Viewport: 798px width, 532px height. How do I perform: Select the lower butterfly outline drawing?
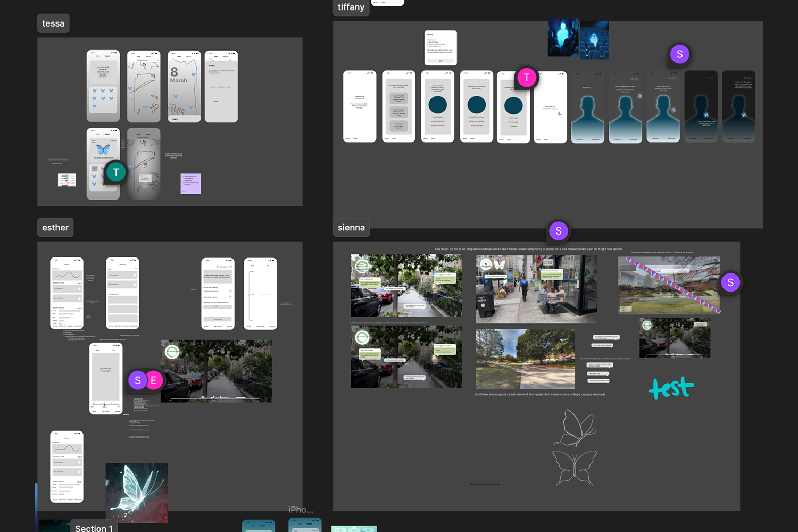pos(575,468)
